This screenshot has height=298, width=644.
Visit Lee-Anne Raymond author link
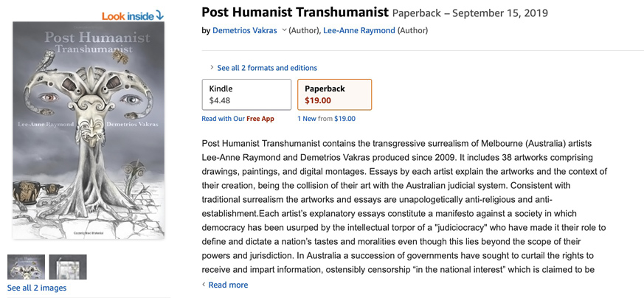pyautogui.click(x=358, y=30)
